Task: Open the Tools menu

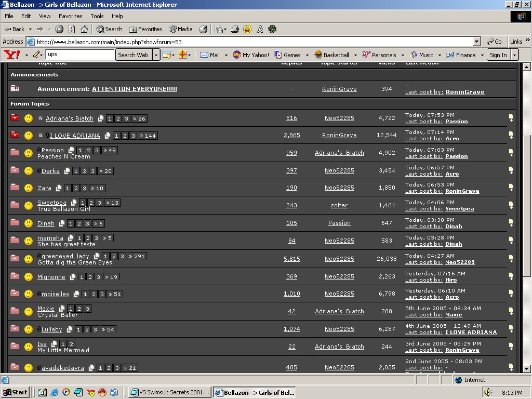Action: point(97,16)
